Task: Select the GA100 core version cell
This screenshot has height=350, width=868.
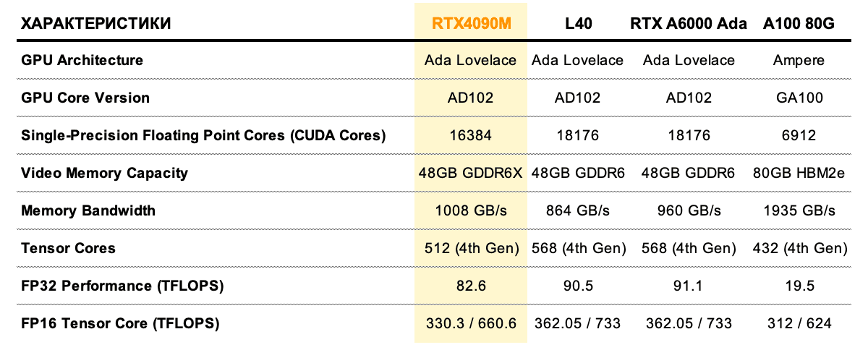Action: [x=799, y=98]
